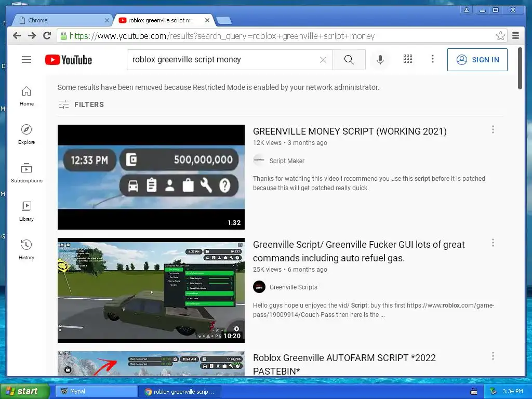
Task: Visit the Script Maker channel name
Action: pos(287,161)
